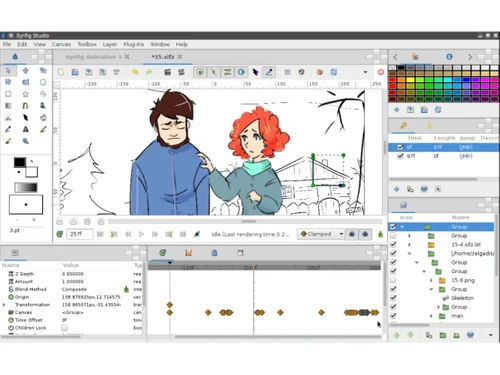Select the Skeleton layer row

click(x=442, y=298)
